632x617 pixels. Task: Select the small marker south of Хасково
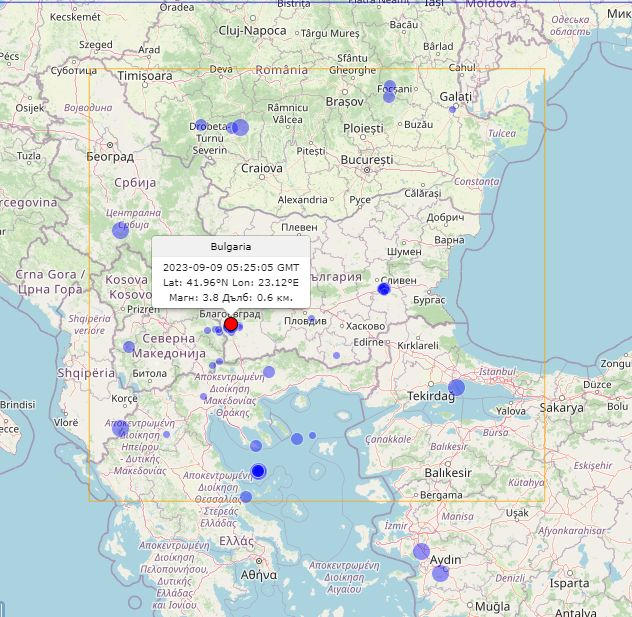pyautogui.click(x=337, y=355)
